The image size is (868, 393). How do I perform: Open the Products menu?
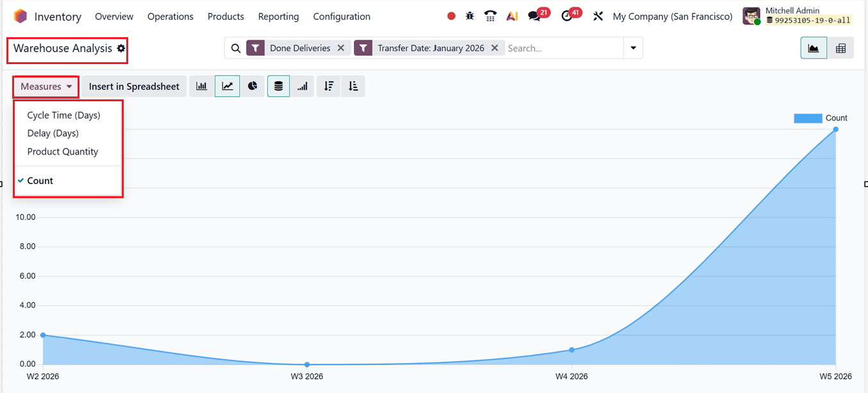226,17
